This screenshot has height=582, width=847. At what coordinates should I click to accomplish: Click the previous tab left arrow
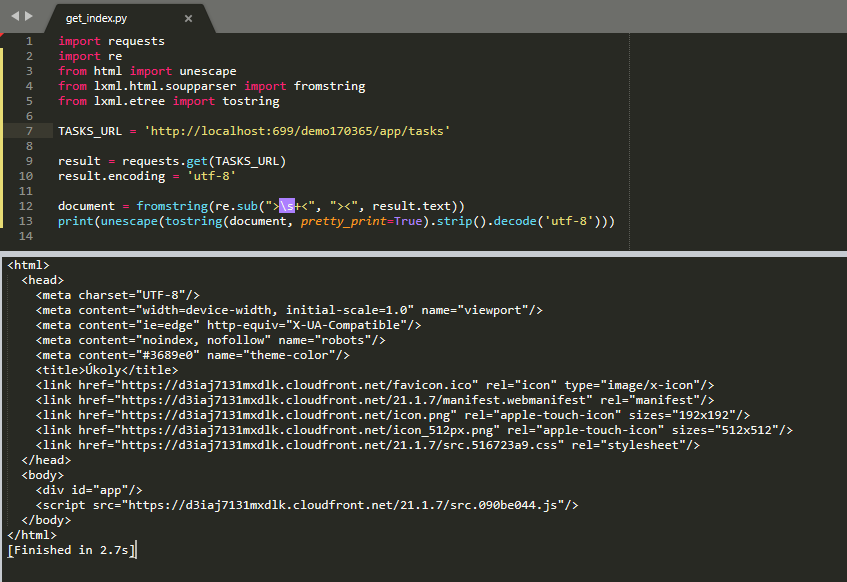pos(13,17)
